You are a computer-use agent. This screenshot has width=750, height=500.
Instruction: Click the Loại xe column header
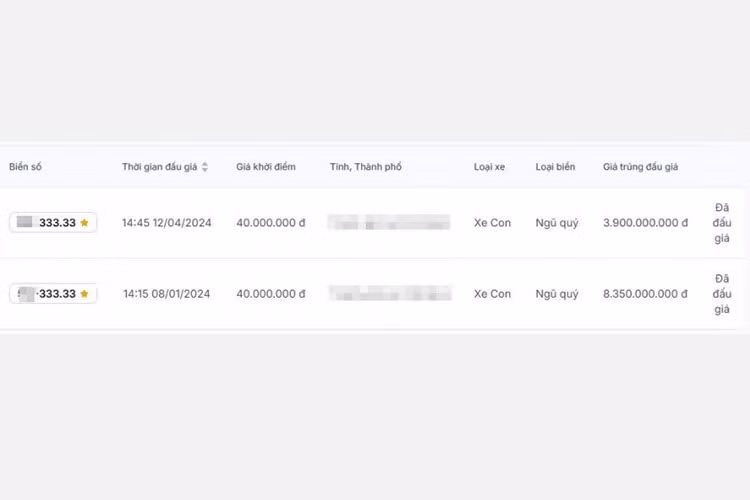(x=489, y=167)
